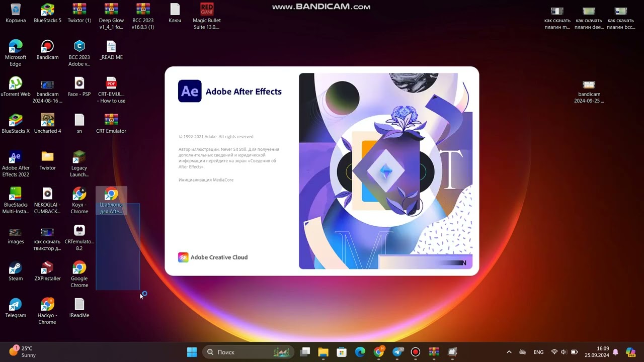This screenshot has width=644, height=362.
Task: Switch the ENG input language
Action: tap(538, 352)
